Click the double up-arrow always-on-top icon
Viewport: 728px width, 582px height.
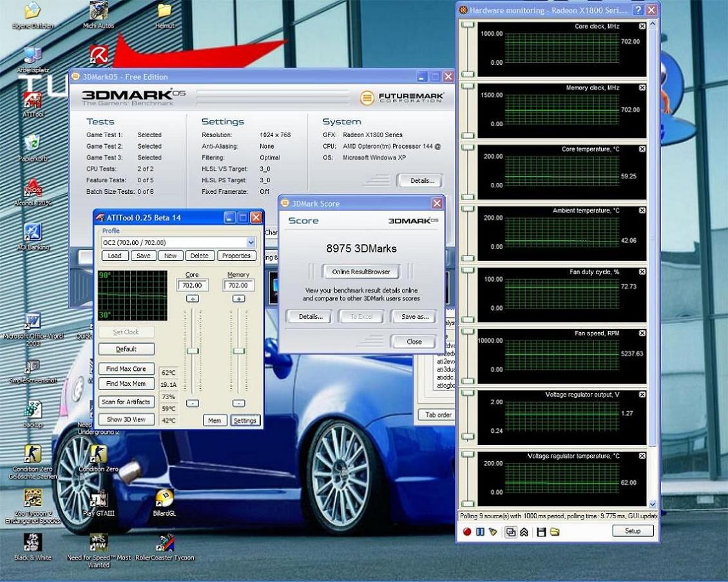pyautogui.click(x=524, y=532)
